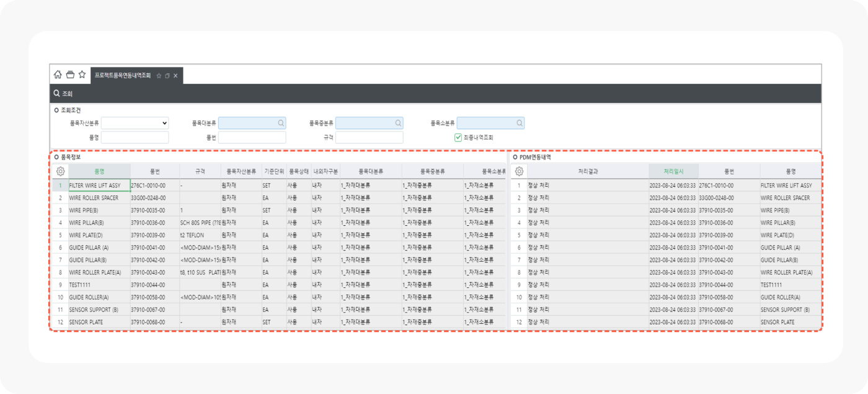The height and width of the screenshot is (394, 868).
Task: Click the 품명 input field
Action: [x=135, y=137]
